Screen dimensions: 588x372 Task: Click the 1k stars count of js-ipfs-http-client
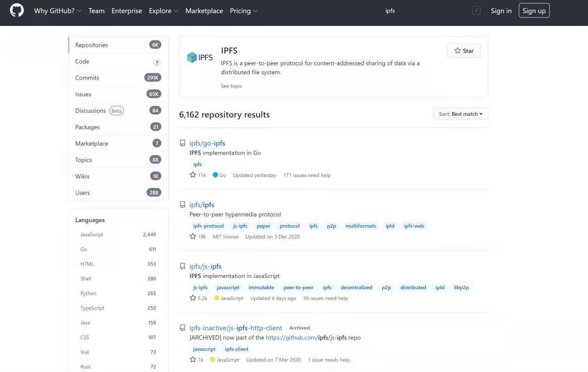(x=197, y=360)
